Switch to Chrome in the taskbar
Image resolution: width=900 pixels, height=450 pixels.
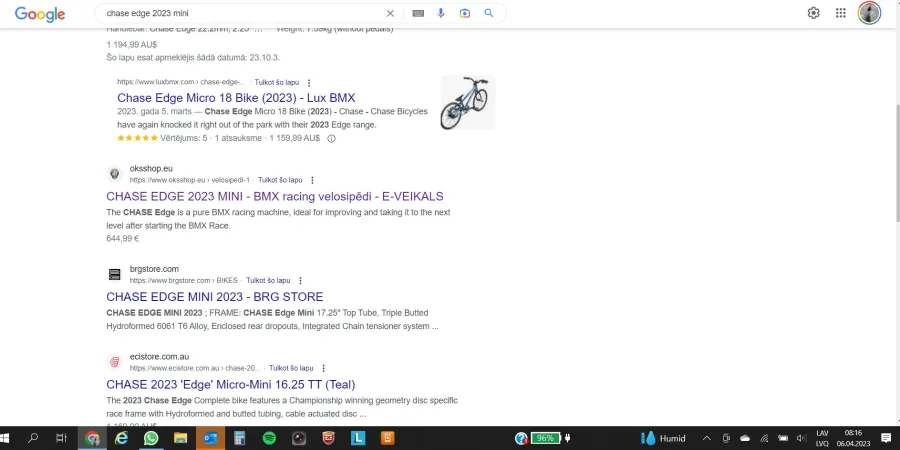92,439
